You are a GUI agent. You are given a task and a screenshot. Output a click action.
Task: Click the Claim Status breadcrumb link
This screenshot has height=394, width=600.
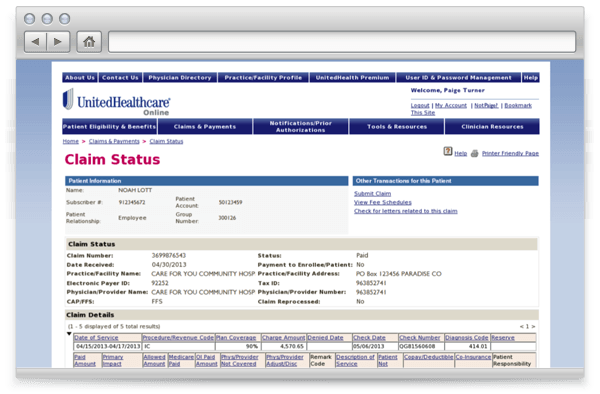pyautogui.click(x=166, y=142)
